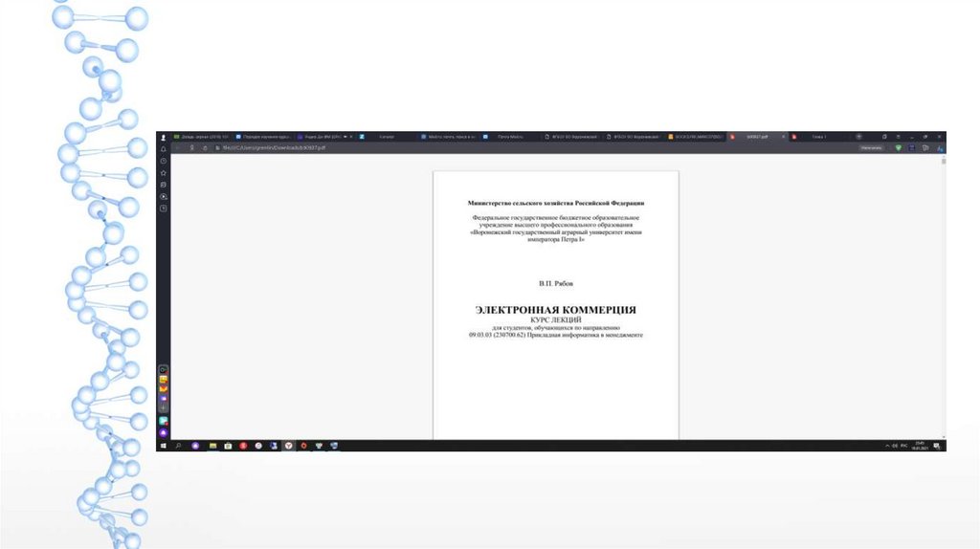This screenshot has height=549, width=980.
Task: Open the tab overview icon in the title bar
Action: (x=884, y=137)
